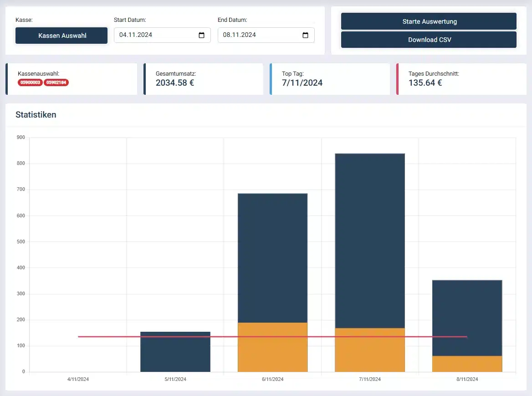The width and height of the screenshot is (532, 396).
Task: Click the Gesamtumsatz: label
Action: (176, 74)
